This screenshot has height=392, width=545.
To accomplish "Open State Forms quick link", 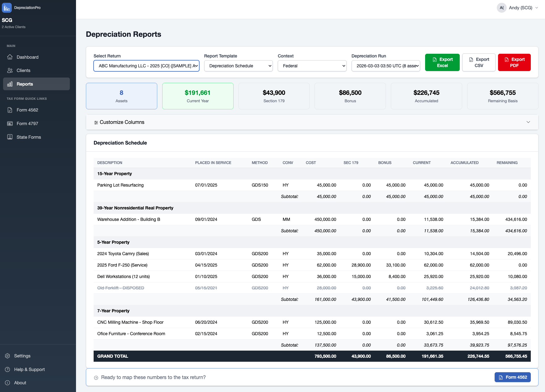I will point(36,137).
